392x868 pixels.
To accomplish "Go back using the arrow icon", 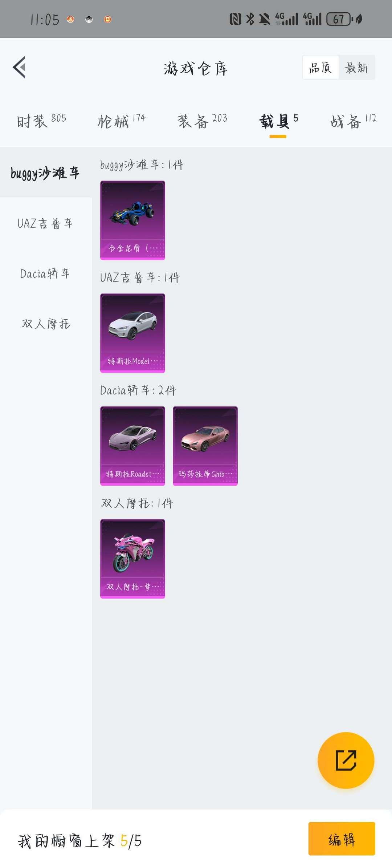I will (19, 67).
